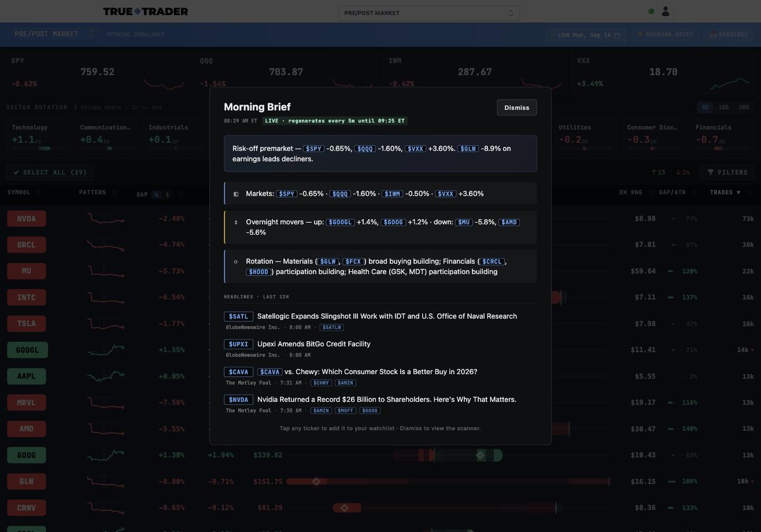Select the 20D sector rotation range

pyautogui.click(x=744, y=107)
